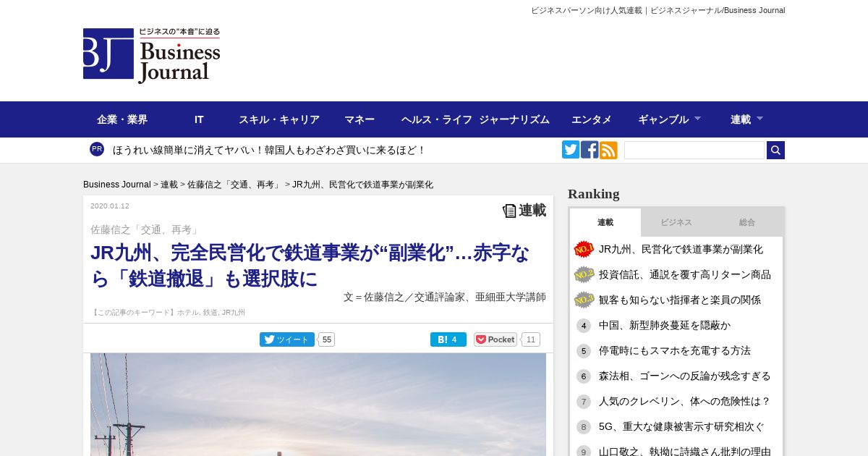This screenshot has height=456, width=868.
Task: Click the rank 6 number badge
Action: pos(584,376)
